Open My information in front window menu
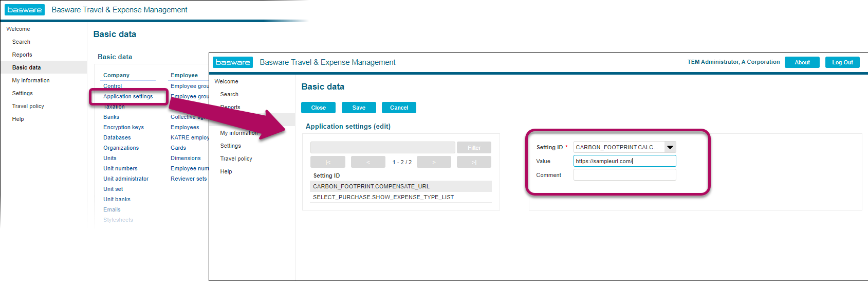Viewport: 868px width, 281px height. coord(239,133)
